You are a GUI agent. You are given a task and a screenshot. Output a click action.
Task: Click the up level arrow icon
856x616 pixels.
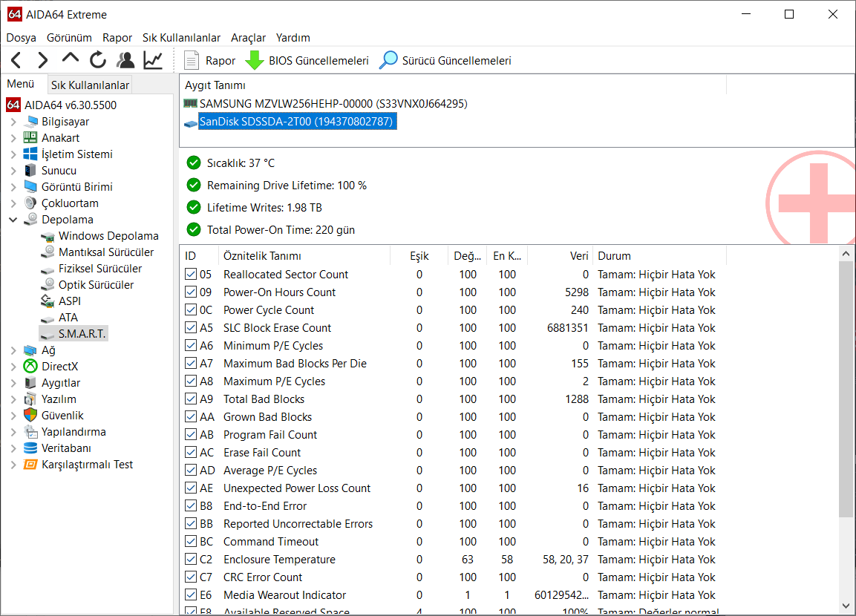[x=71, y=59]
